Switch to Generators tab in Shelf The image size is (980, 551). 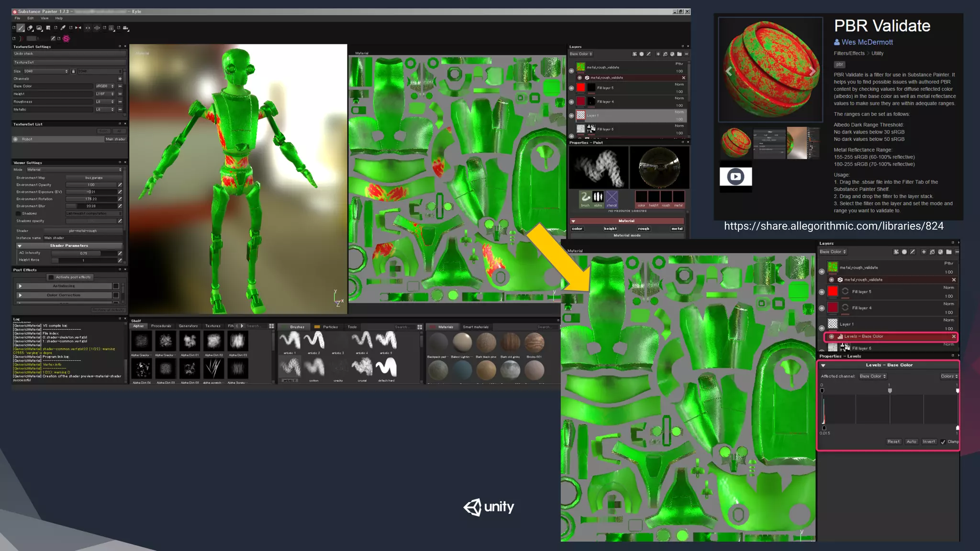click(x=188, y=326)
